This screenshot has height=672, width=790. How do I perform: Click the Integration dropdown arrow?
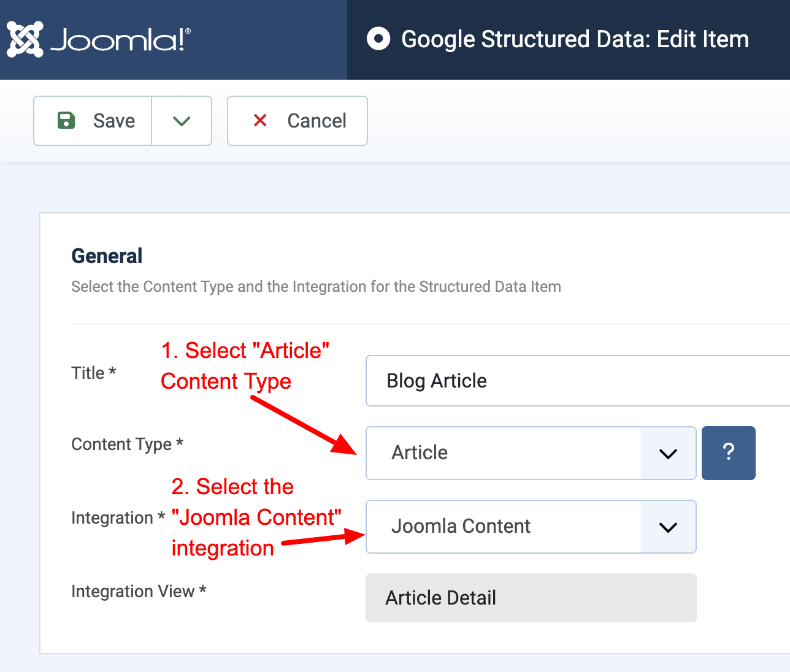click(668, 526)
